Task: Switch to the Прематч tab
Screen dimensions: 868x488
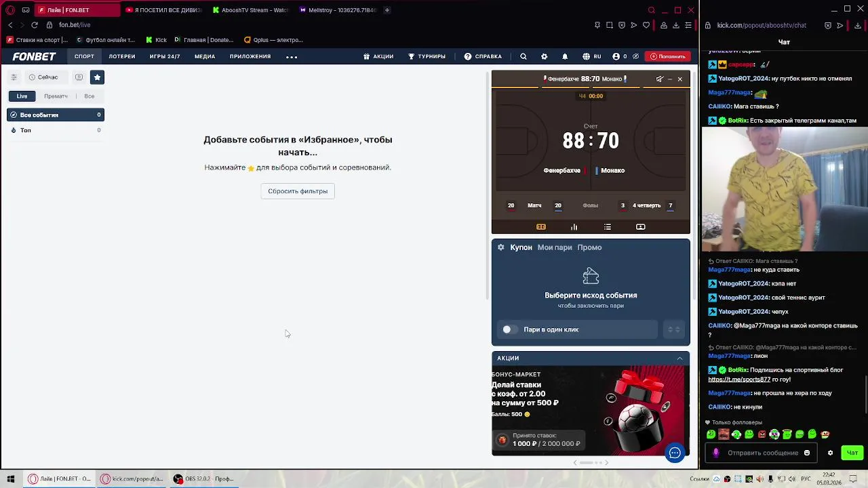Action: (56, 96)
